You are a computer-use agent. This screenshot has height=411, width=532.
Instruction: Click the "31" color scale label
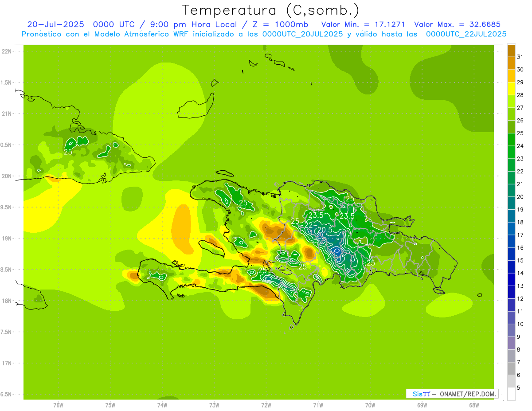[x=520, y=57]
